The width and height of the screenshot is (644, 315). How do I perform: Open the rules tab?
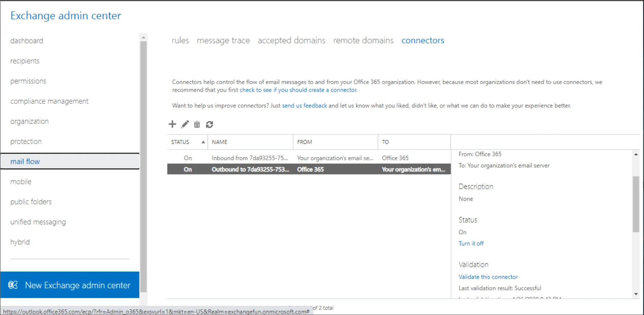pos(180,41)
